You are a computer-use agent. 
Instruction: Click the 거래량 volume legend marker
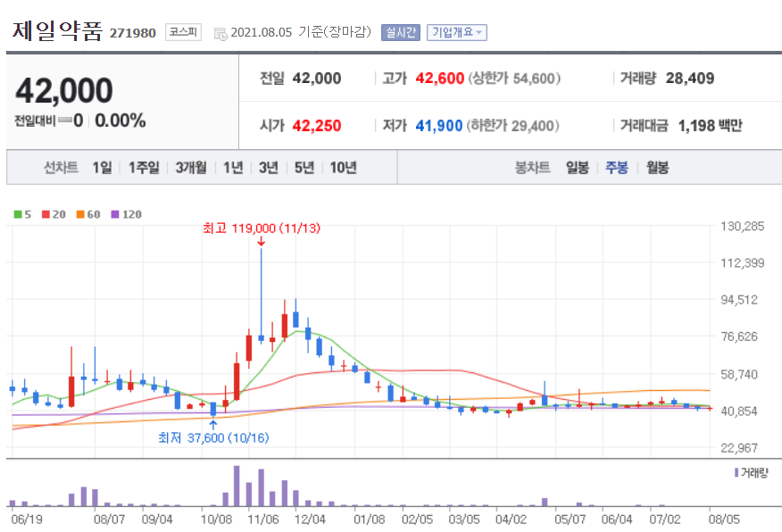click(736, 472)
